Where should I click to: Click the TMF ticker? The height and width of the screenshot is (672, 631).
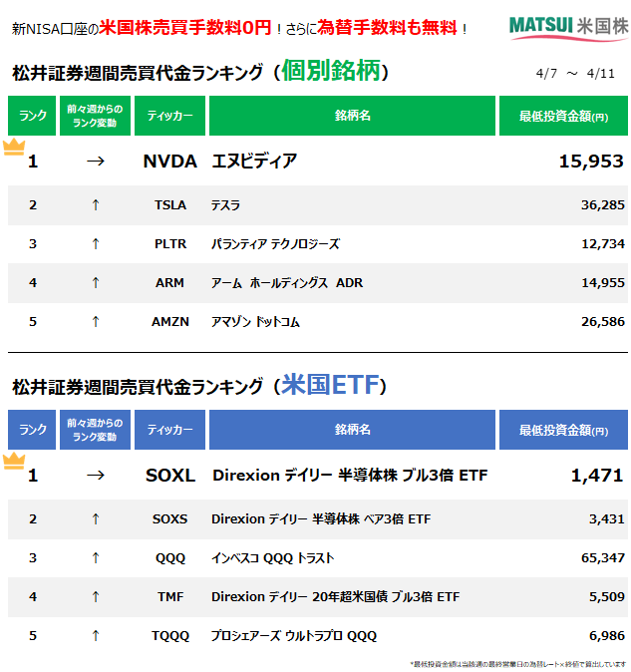[170, 596]
